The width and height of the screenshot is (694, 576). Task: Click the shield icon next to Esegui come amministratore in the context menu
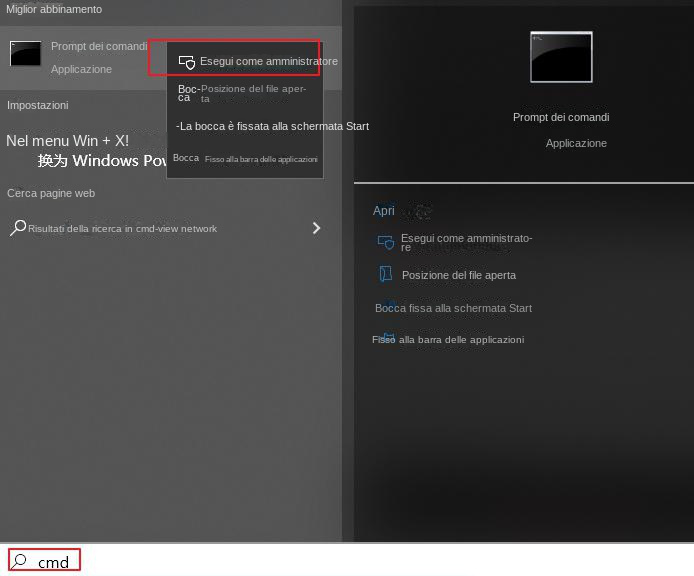click(x=187, y=62)
